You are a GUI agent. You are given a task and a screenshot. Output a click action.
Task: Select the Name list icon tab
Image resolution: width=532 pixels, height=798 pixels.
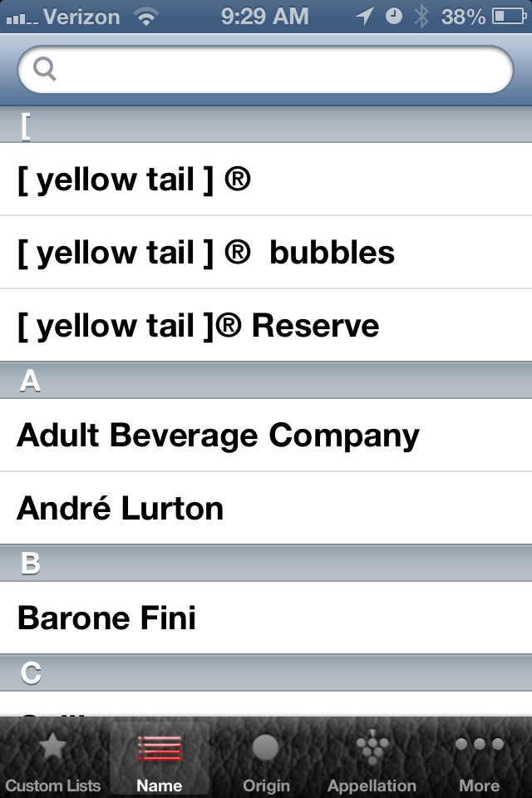160,748
